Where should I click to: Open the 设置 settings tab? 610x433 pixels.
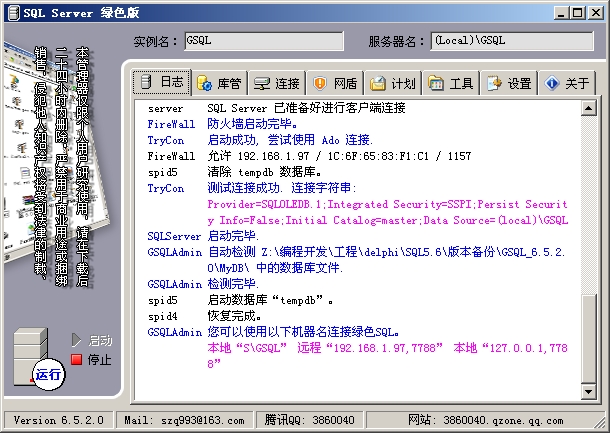pos(509,83)
